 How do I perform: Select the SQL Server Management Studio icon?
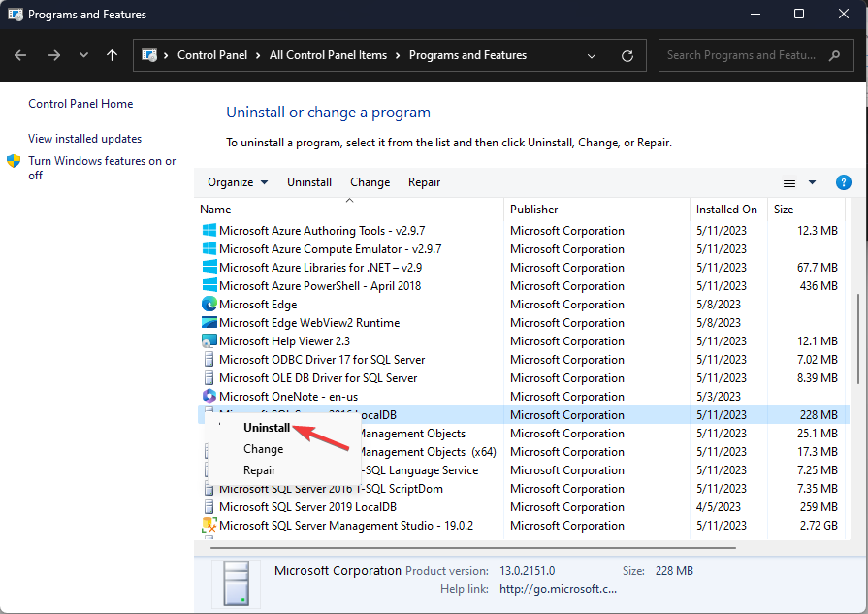click(x=209, y=525)
